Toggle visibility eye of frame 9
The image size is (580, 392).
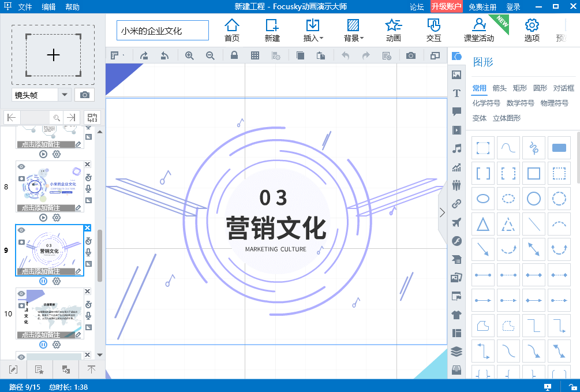point(21,230)
